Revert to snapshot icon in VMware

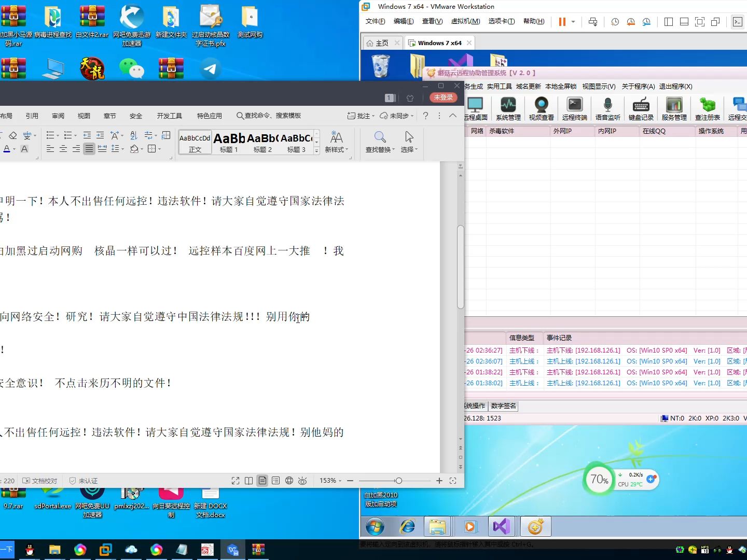631,22
